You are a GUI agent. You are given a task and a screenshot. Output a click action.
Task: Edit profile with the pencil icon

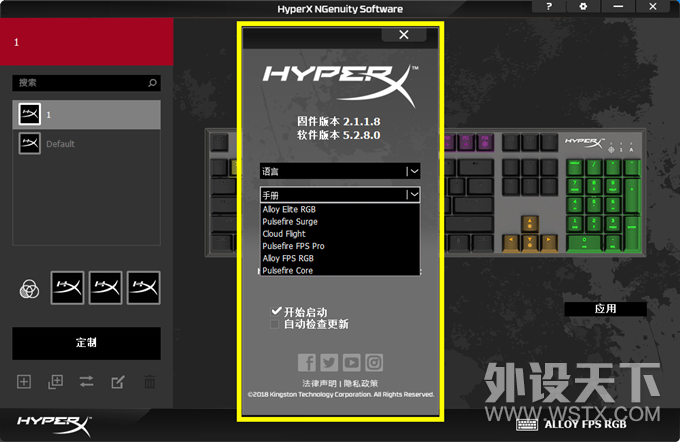pos(118,382)
